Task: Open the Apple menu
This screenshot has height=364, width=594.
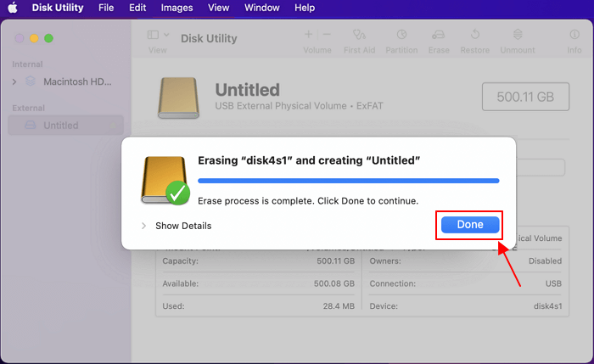Action: pyautogui.click(x=14, y=8)
